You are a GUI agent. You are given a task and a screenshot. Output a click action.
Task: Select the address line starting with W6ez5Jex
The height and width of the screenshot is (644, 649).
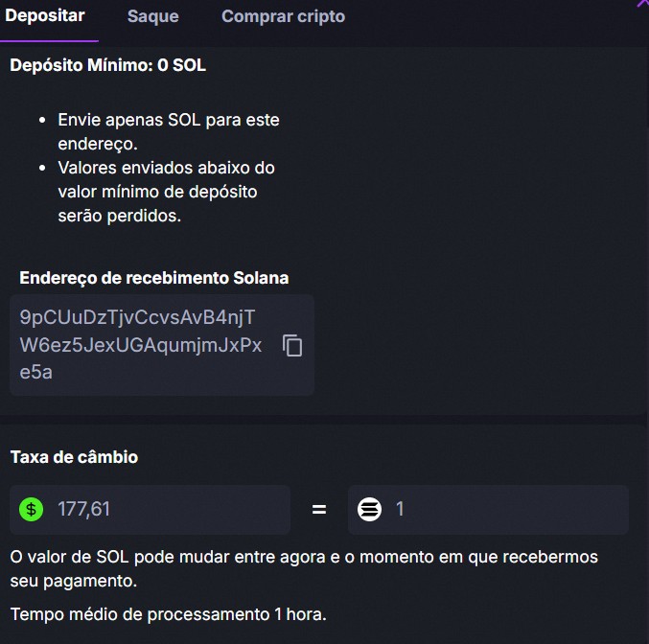click(x=141, y=345)
